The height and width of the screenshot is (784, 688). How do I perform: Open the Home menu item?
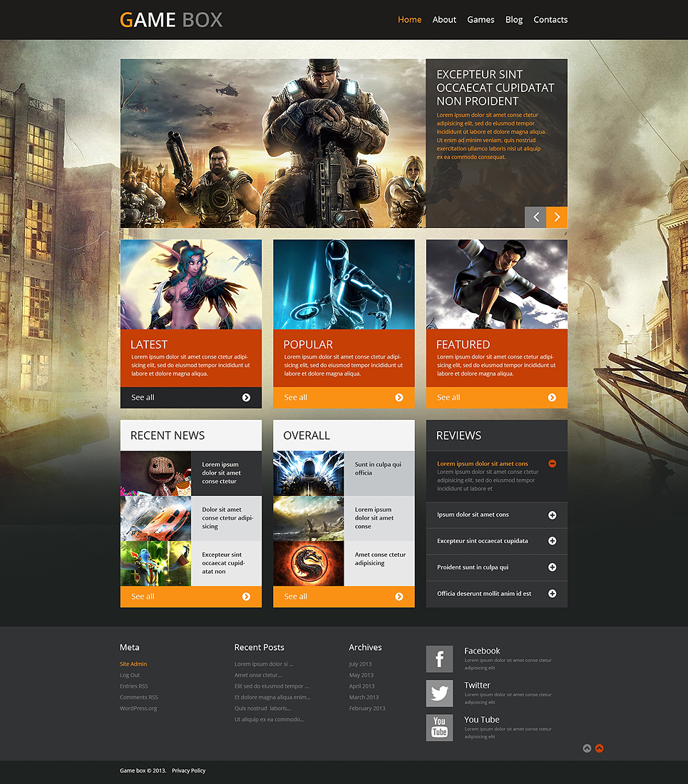(409, 19)
